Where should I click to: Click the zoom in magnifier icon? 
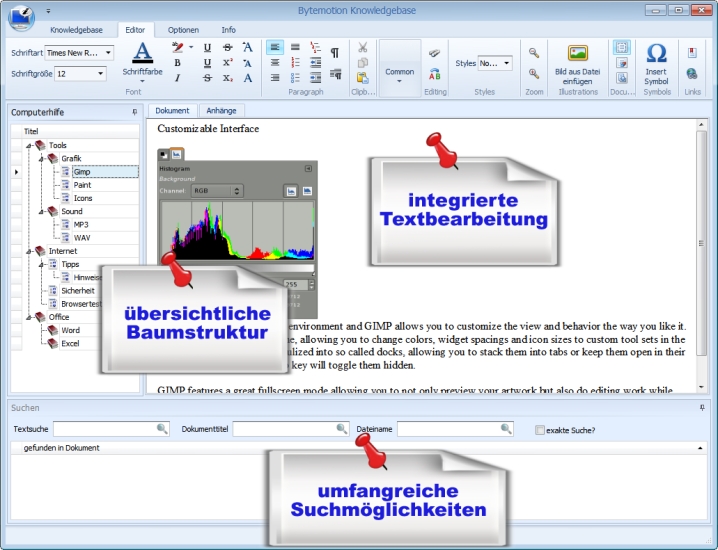[x=534, y=53]
